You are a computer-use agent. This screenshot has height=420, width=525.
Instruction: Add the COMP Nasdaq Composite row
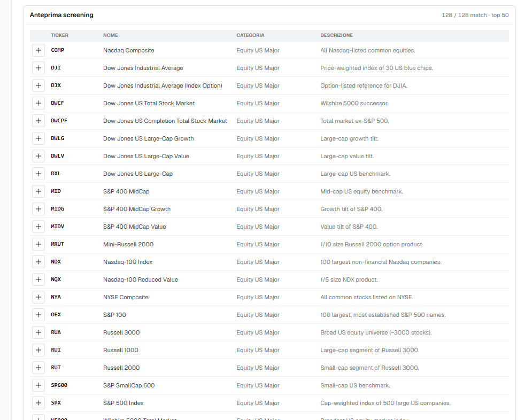click(38, 50)
